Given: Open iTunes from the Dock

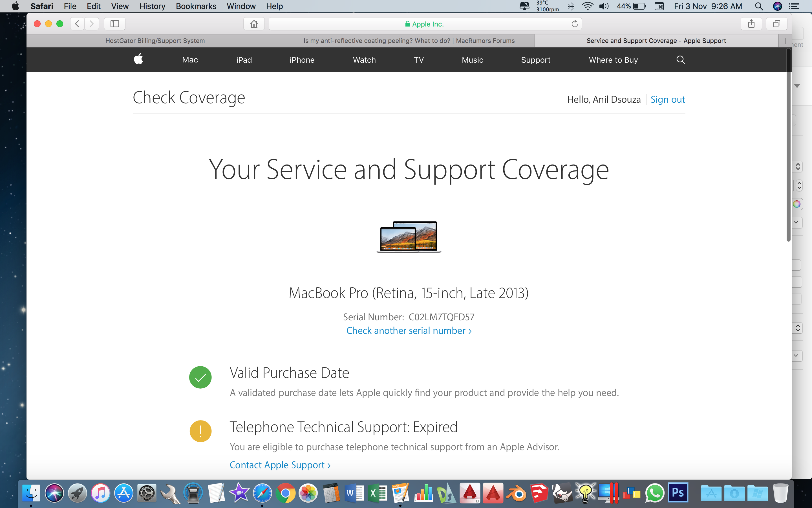Looking at the screenshot, I should point(101,493).
